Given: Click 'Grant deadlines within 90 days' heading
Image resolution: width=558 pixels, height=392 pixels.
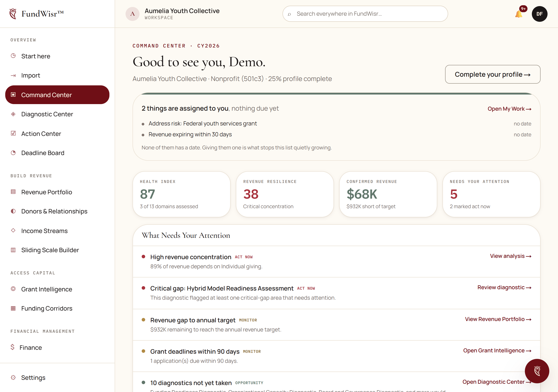Looking at the screenshot, I should [195, 351].
